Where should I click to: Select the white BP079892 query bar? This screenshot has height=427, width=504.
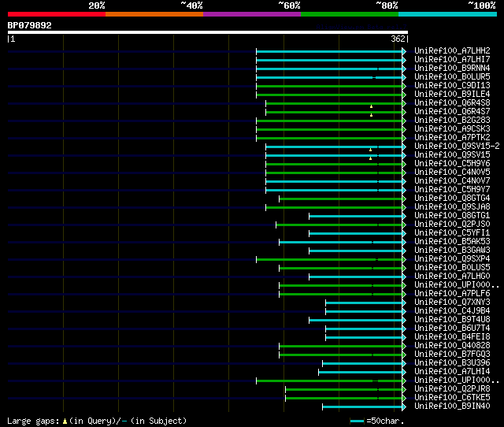coord(208,32)
